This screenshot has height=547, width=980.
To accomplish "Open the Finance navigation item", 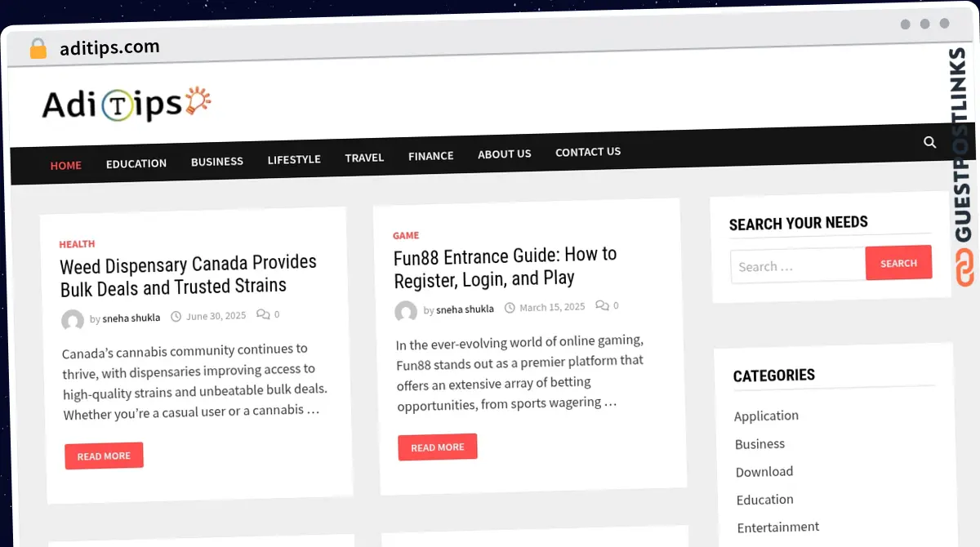I will coord(430,156).
